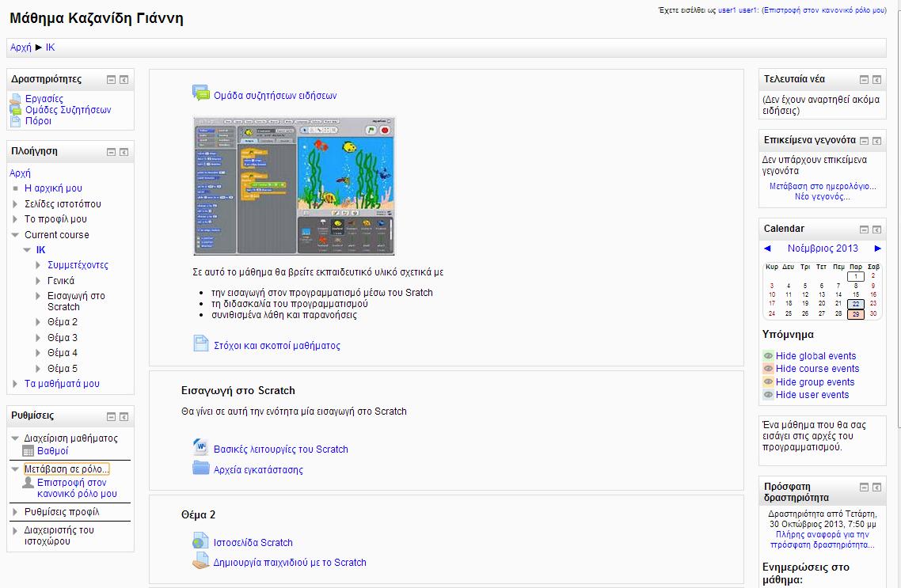Click the Word document icon for Βασικές λειτουργίες

200,447
